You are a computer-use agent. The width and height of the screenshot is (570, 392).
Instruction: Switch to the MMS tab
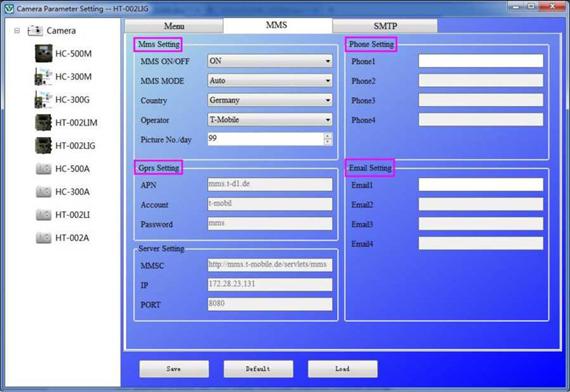pos(277,25)
